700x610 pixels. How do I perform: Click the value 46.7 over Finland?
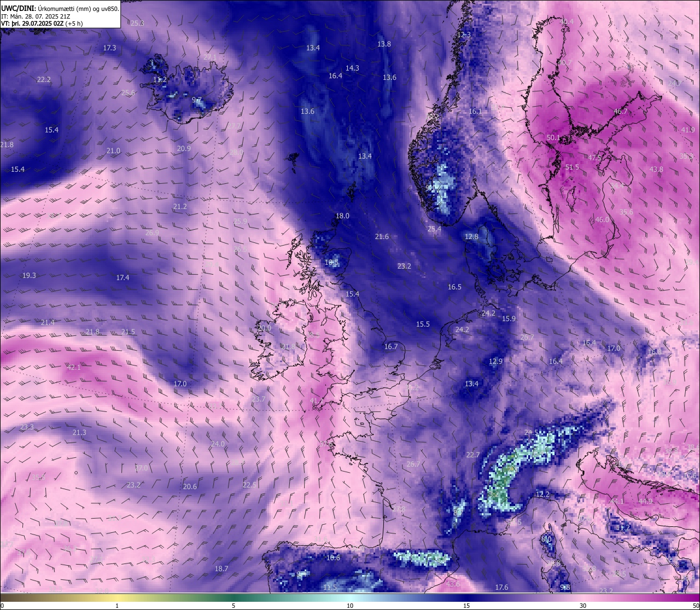(x=621, y=112)
